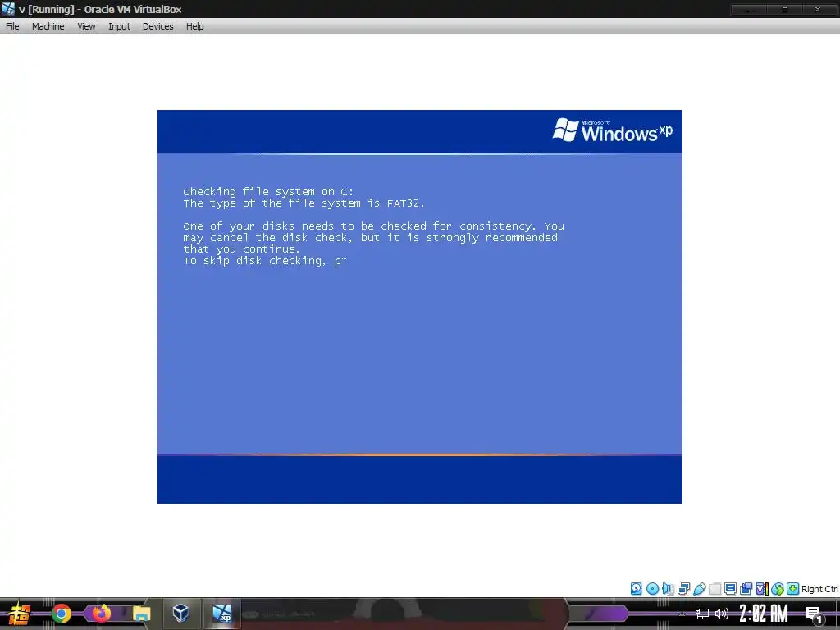Launch Google Chrome from taskbar
Screen dimensions: 840x630
point(62,614)
